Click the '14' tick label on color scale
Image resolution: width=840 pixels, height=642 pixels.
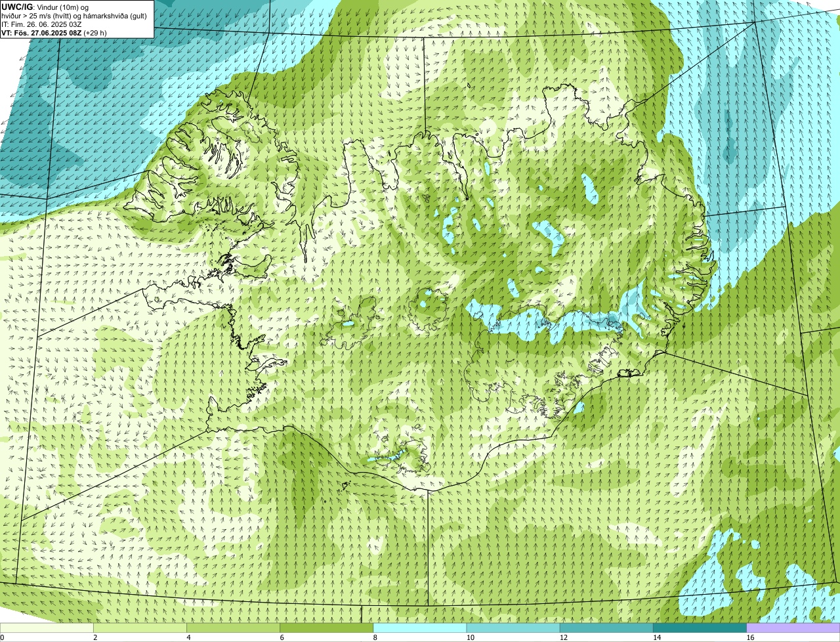point(656,637)
